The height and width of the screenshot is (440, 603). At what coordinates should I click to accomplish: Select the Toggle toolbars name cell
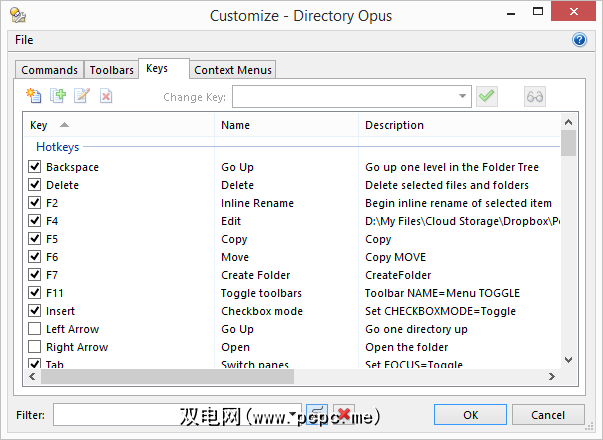pyautogui.click(x=261, y=293)
